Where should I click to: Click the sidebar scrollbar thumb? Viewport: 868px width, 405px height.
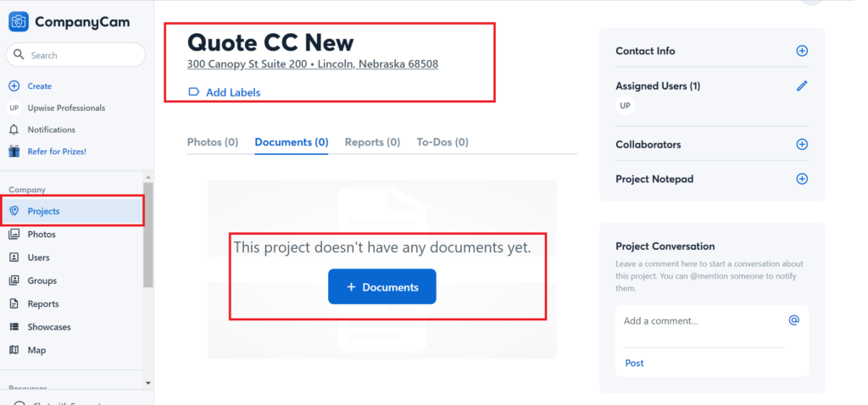coord(147,236)
